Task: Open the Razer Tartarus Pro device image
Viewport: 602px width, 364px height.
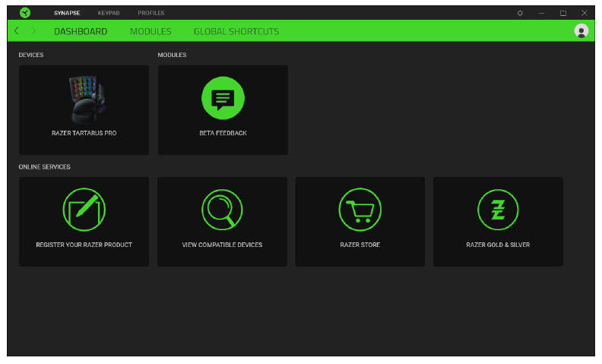Action: (87, 99)
